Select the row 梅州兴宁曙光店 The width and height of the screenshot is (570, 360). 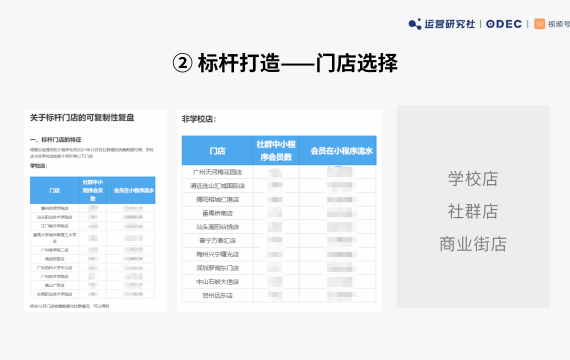click(x=279, y=254)
